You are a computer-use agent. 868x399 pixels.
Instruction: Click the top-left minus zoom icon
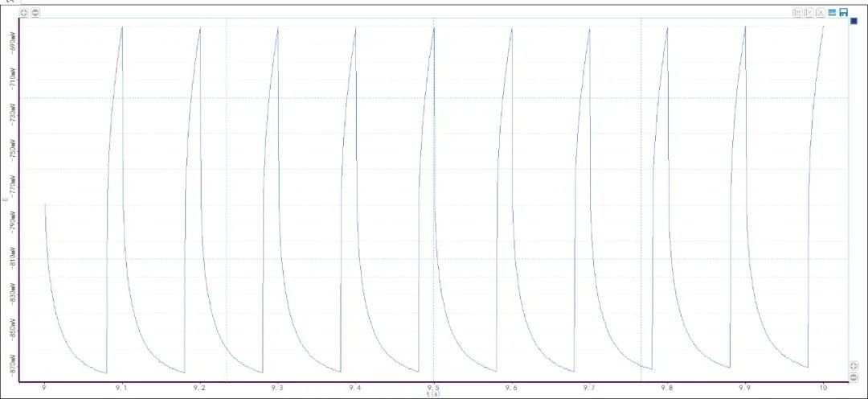35,12
